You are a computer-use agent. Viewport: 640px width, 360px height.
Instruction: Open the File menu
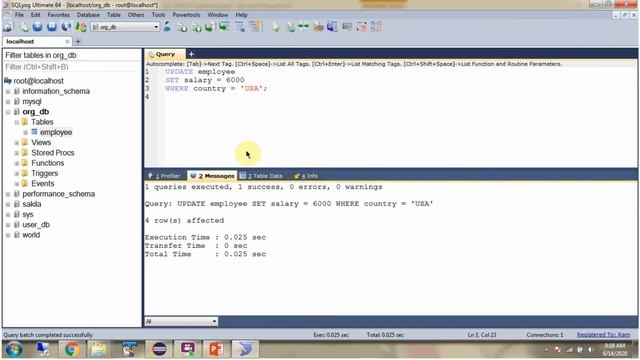(x=19, y=15)
